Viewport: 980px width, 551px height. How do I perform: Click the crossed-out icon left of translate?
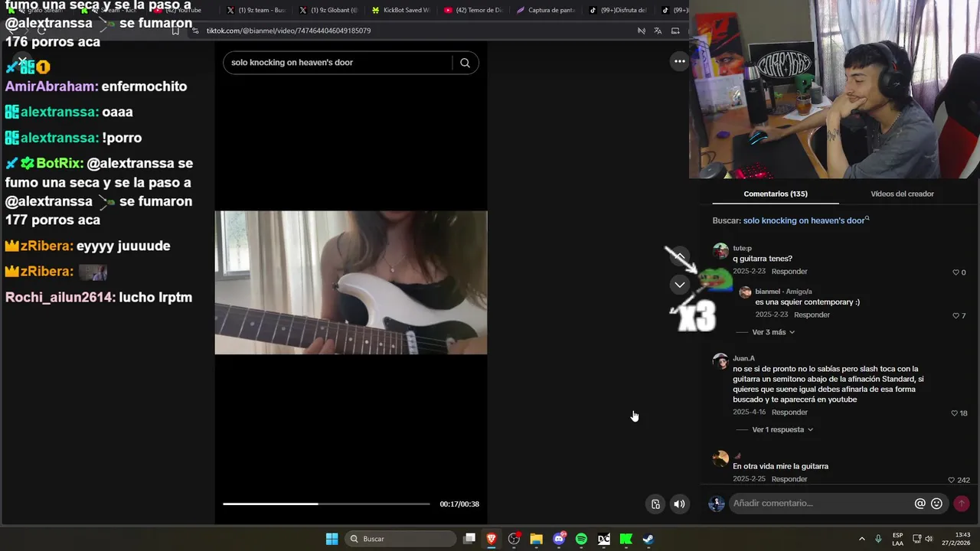point(642,31)
